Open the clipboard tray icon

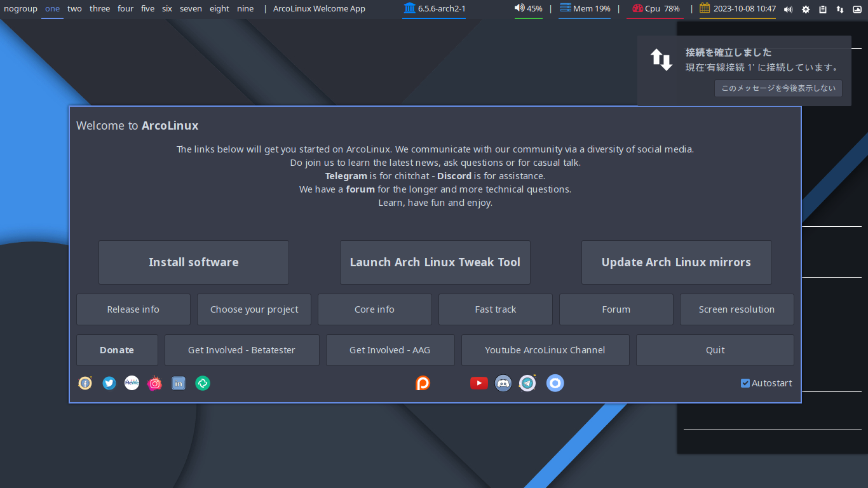(x=823, y=9)
